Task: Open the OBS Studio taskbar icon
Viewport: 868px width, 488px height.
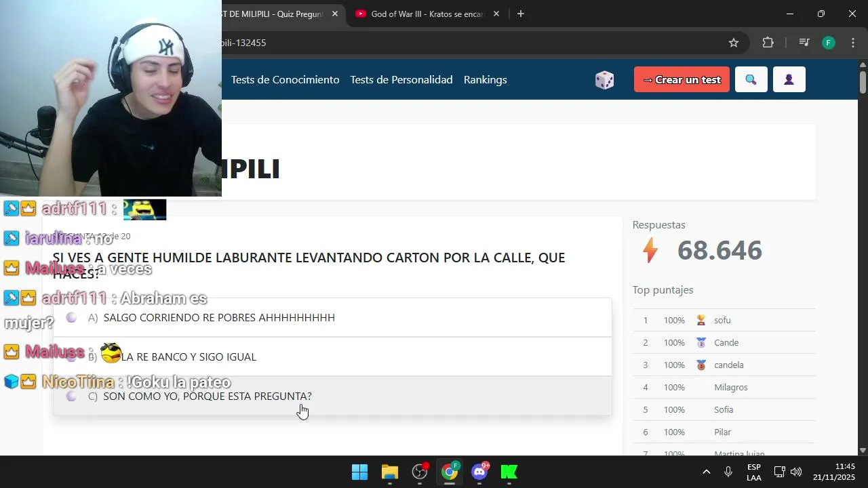Action: [420, 472]
